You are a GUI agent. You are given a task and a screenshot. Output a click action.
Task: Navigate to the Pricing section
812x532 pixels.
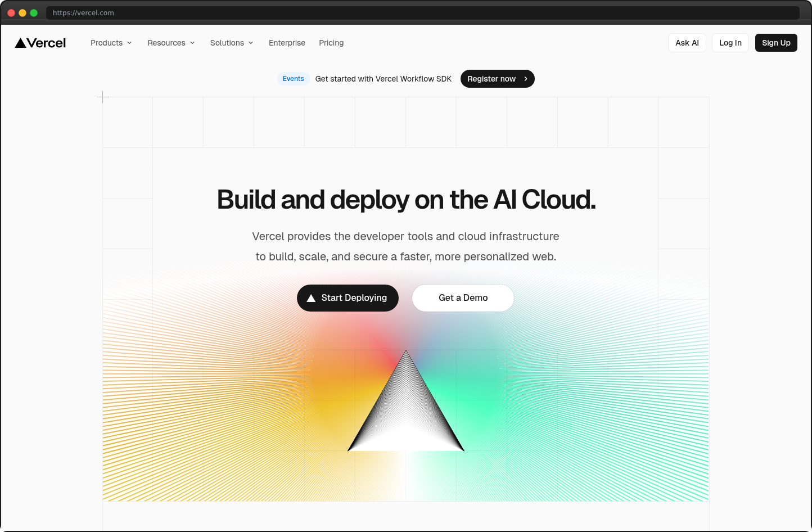pos(331,43)
